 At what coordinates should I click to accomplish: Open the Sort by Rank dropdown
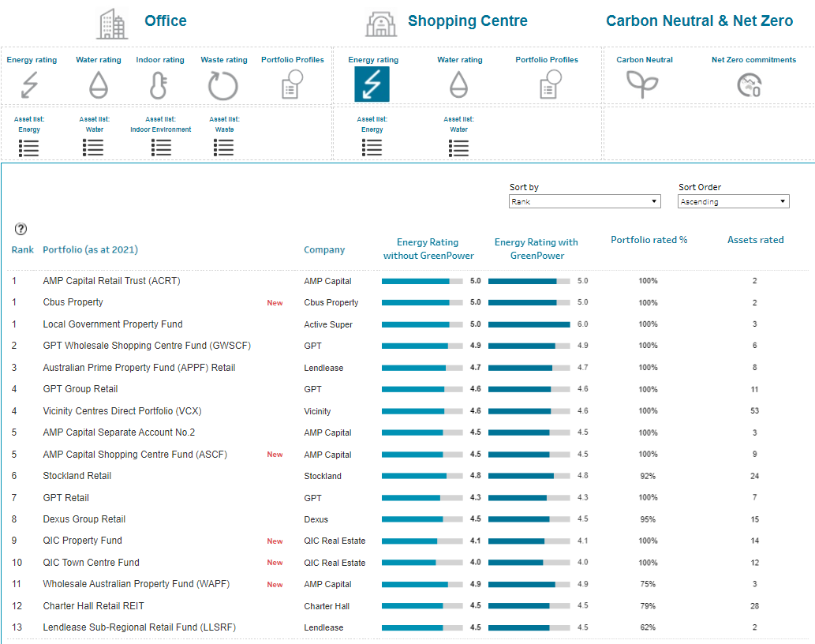(585, 202)
